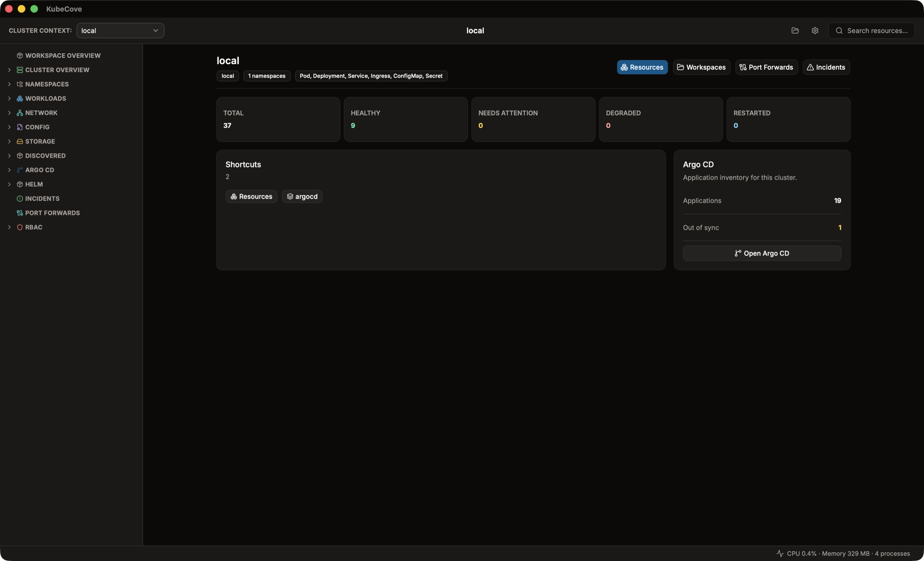924x561 pixels.
Task: Click "Application inventory for this cluster." text
Action: tap(740, 178)
